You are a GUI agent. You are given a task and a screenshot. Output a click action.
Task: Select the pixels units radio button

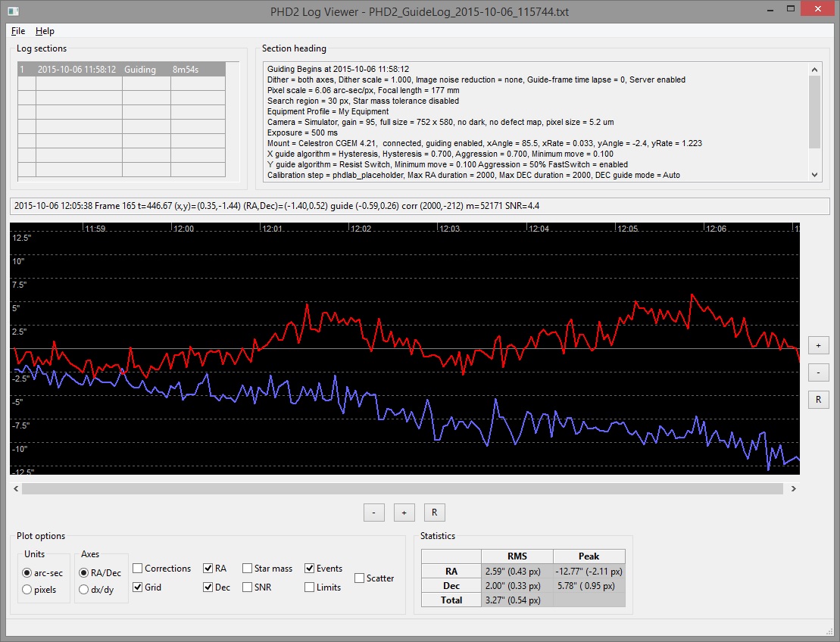[x=28, y=590]
